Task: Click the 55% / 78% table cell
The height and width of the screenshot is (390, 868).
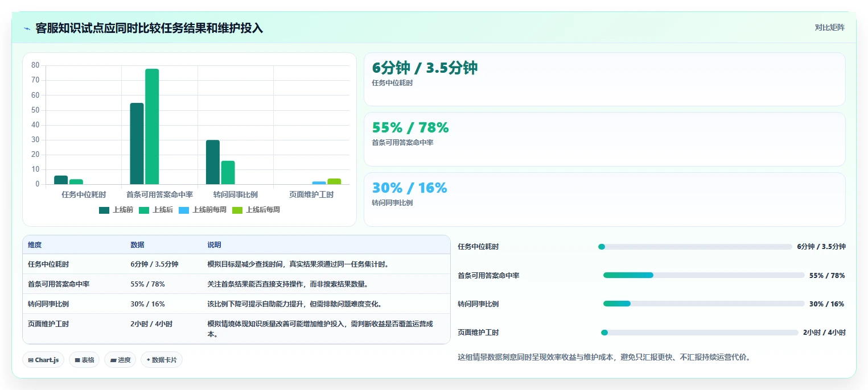Action: [x=147, y=284]
